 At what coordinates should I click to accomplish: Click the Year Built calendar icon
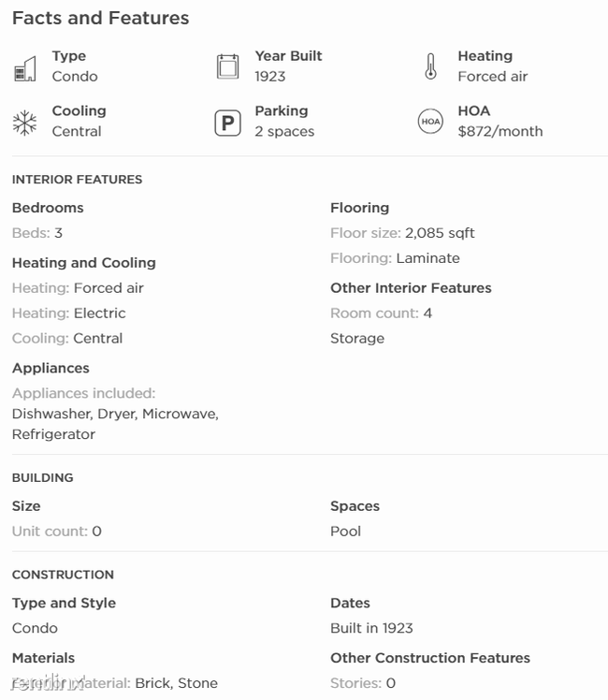pos(227,66)
